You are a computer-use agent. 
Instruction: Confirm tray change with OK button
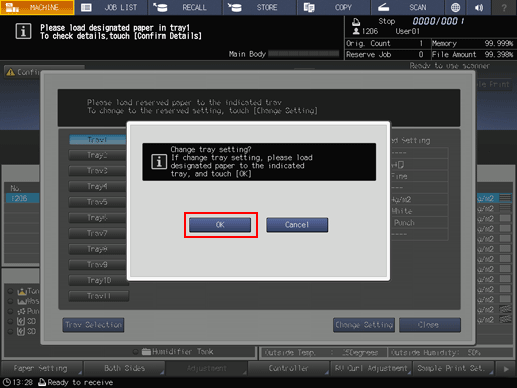pyautogui.click(x=220, y=225)
